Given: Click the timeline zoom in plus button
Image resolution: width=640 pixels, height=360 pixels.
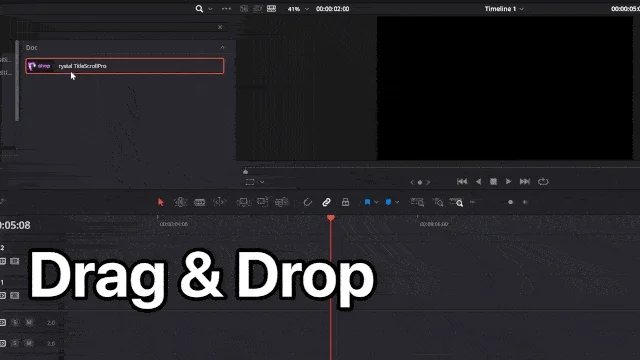Looking at the screenshot, I should click(525, 202).
